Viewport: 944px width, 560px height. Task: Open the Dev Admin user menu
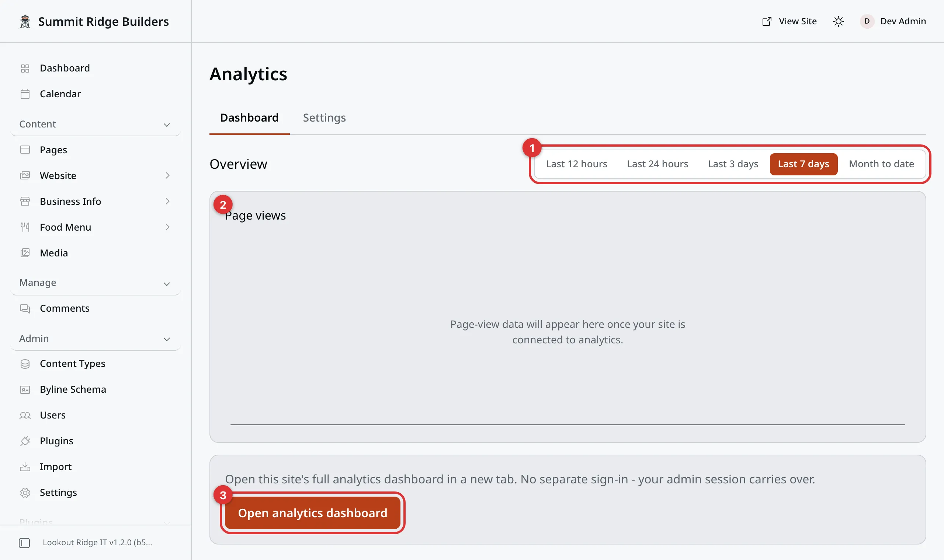point(893,21)
